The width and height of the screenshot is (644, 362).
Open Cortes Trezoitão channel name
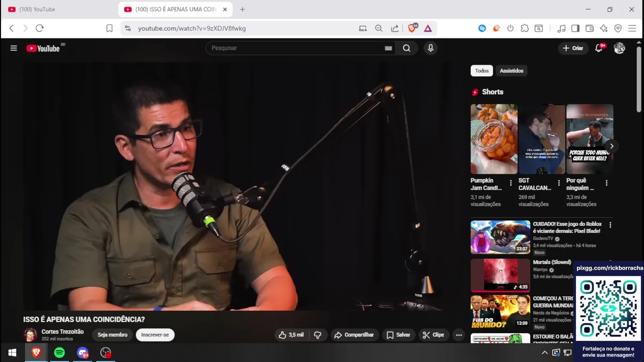pos(62,332)
